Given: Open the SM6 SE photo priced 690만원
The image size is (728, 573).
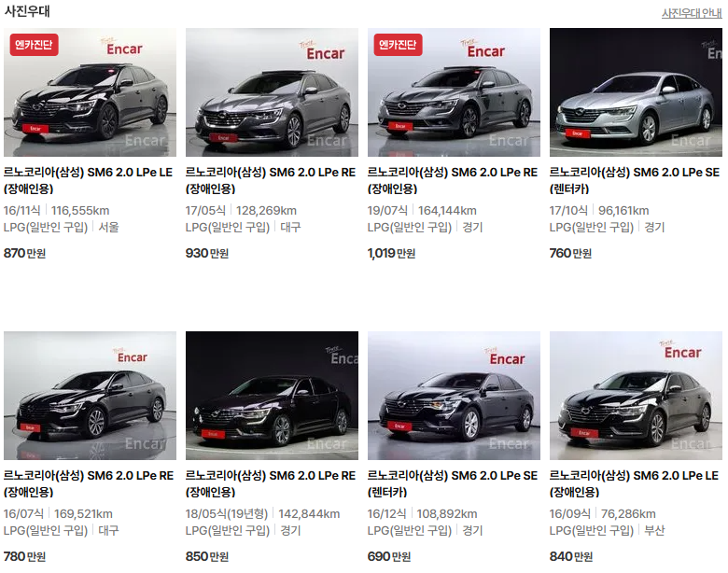Looking at the screenshot, I should pos(455,395).
